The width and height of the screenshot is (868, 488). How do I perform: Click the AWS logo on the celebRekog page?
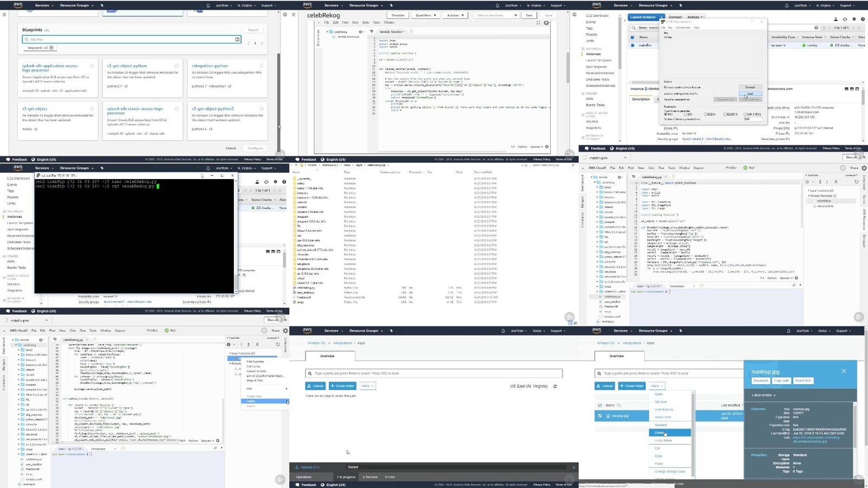(307, 5)
